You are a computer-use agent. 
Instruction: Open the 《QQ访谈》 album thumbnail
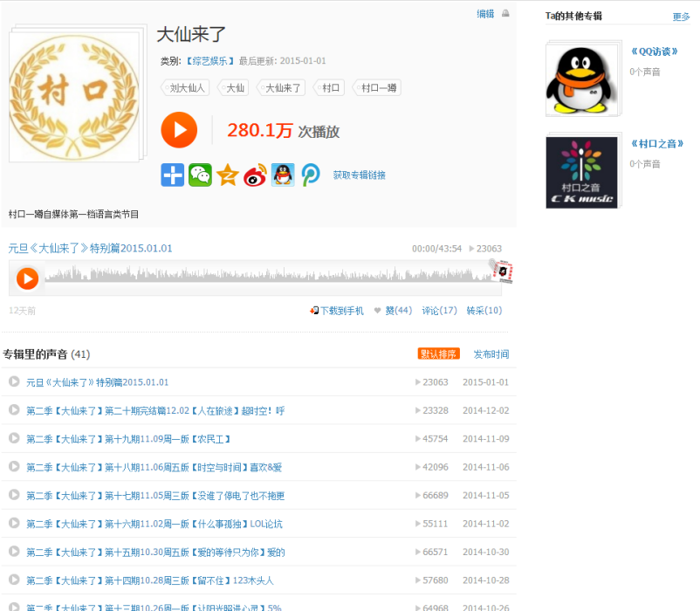581,80
